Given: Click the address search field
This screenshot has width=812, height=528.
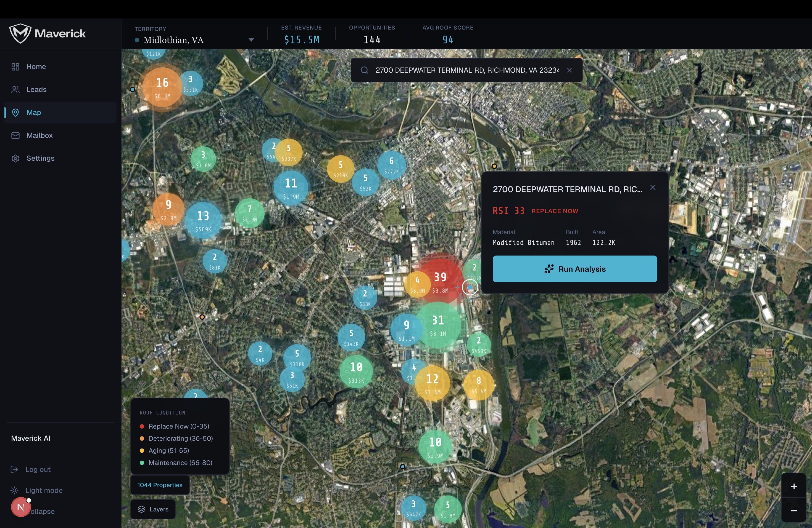Looking at the screenshot, I should (x=467, y=70).
